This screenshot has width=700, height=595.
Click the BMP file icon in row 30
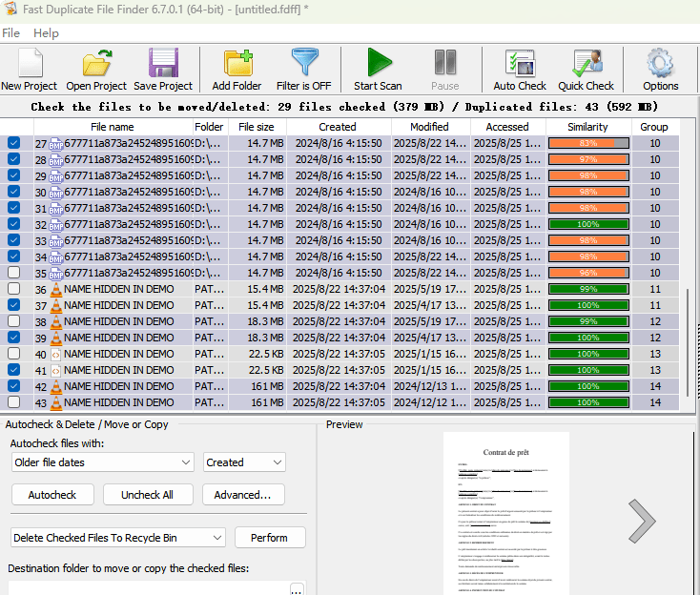[x=56, y=193]
